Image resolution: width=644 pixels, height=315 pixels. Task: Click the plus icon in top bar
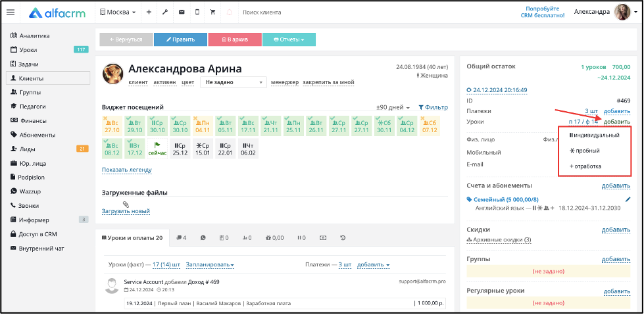149,12
